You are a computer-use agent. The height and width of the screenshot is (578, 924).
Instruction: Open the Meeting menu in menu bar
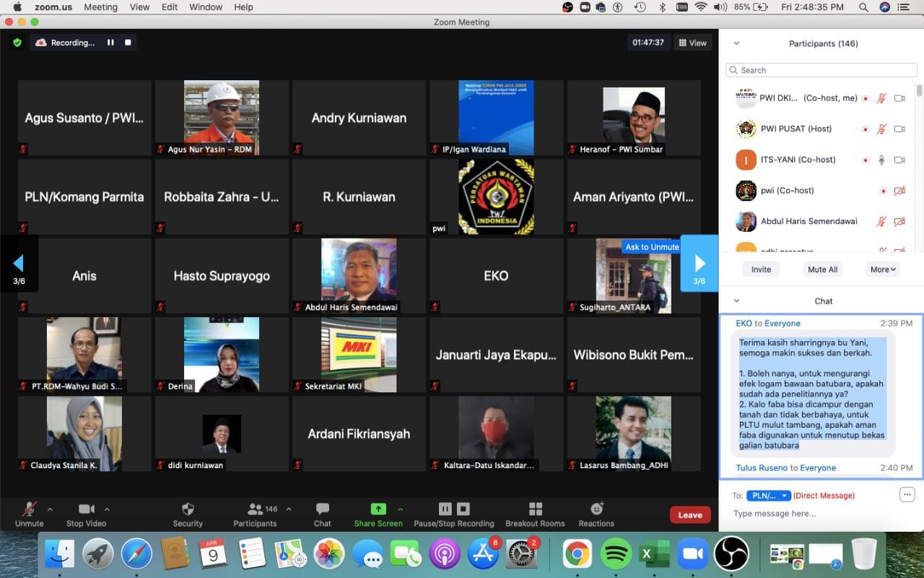100,7
